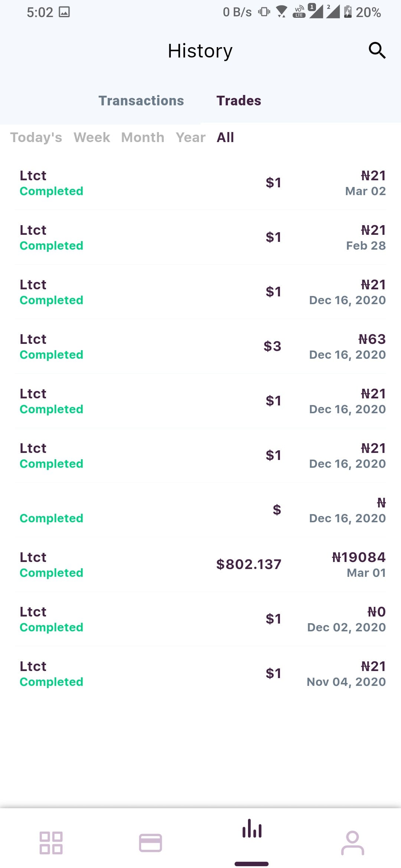This screenshot has height=868, width=401.
Task: Tap the battery status icon
Action: point(348,12)
